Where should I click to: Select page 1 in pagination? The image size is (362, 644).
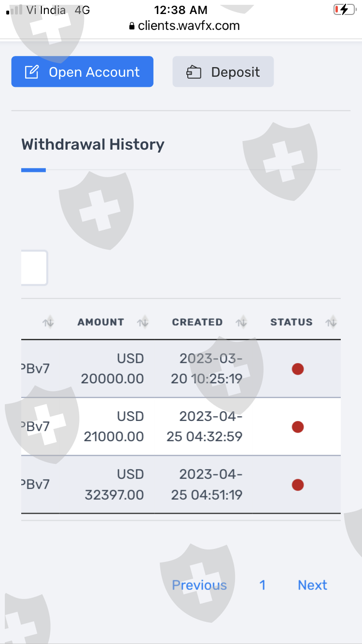click(262, 585)
